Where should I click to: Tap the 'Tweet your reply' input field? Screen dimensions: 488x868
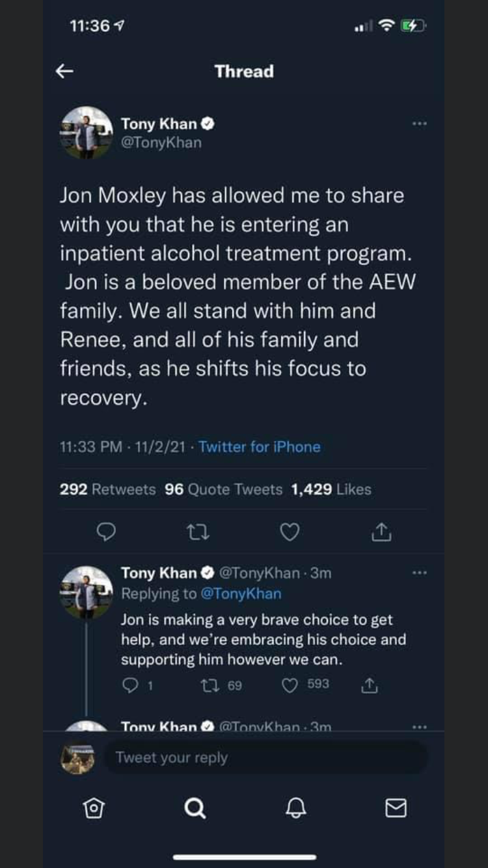[x=265, y=757]
